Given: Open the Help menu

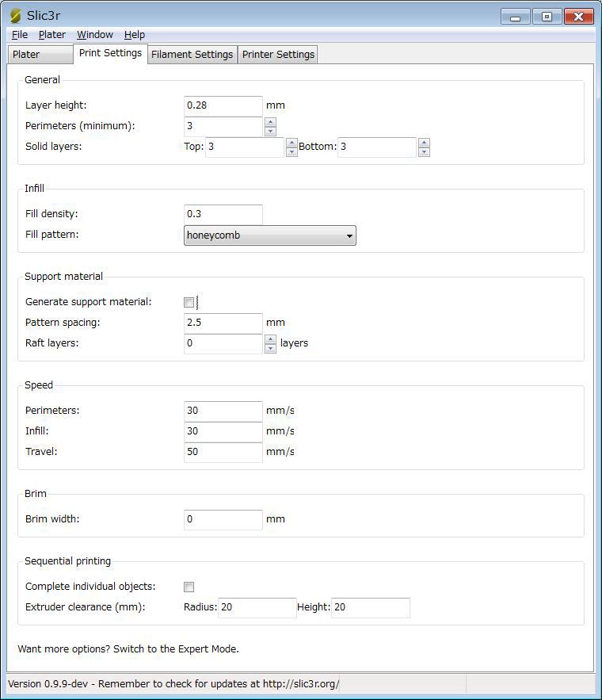Looking at the screenshot, I should pyautogui.click(x=134, y=35).
